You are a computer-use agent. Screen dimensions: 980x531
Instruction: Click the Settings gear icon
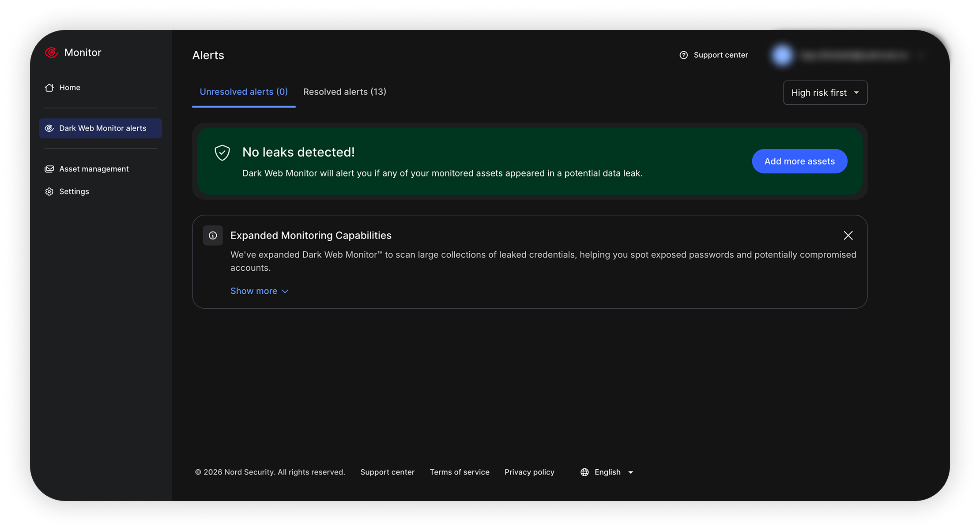point(49,191)
